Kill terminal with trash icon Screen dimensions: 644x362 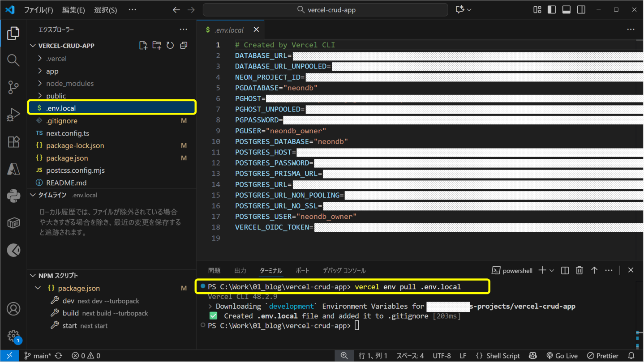[x=580, y=270]
